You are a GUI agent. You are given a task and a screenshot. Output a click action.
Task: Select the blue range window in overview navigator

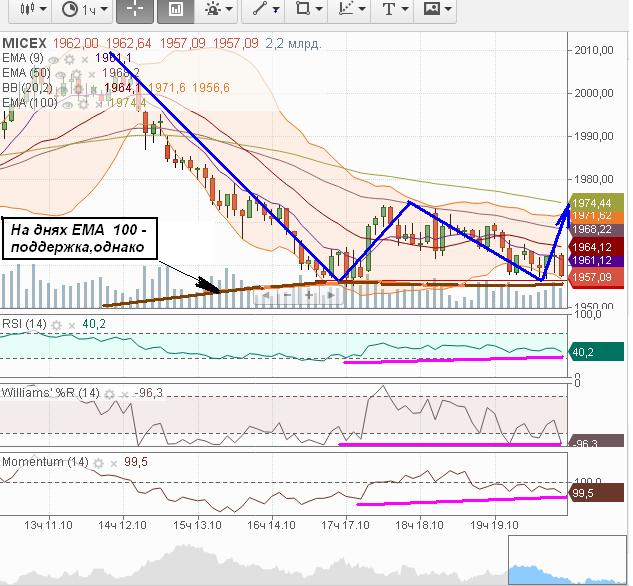tap(567, 560)
